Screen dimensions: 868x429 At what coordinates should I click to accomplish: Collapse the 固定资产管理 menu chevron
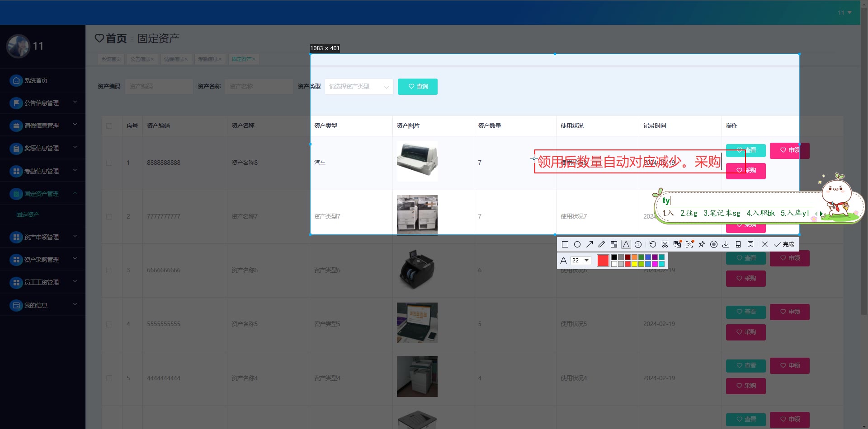click(75, 193)
